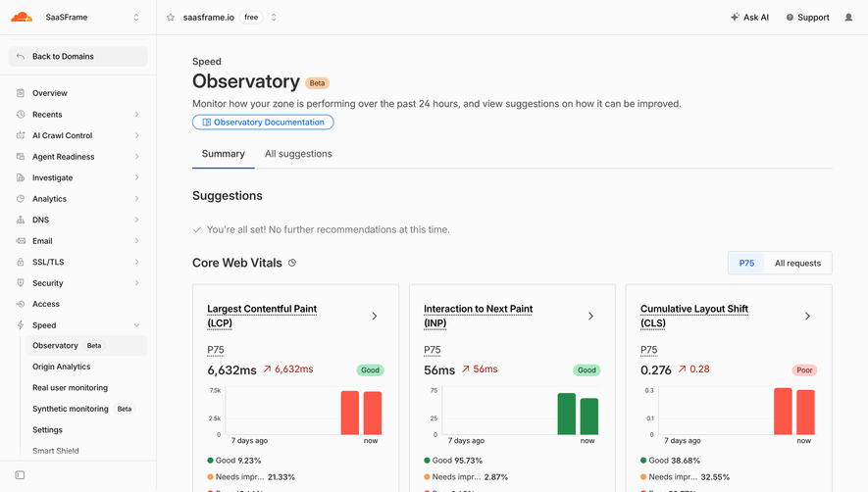Click the latest green bar in INP chart
The height and width of the screenshot is (492, 868).
tap(589, 417)
